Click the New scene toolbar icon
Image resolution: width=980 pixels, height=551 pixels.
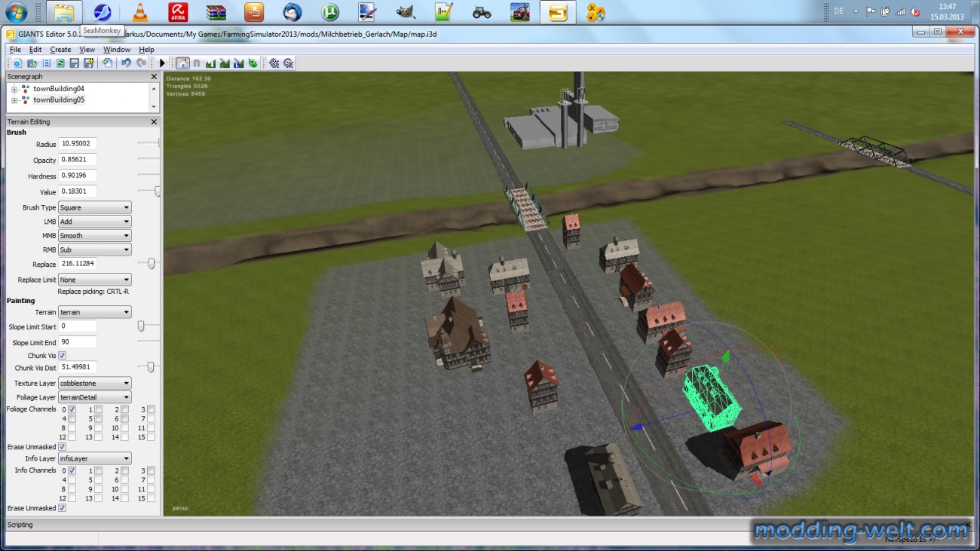(x=17, y=63)
